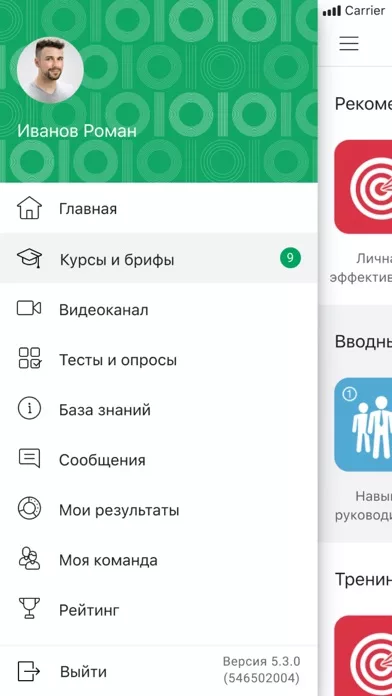Tap the profile photo avatar
The width and height of the screenshot is (392, 696).
click(50, 70)
